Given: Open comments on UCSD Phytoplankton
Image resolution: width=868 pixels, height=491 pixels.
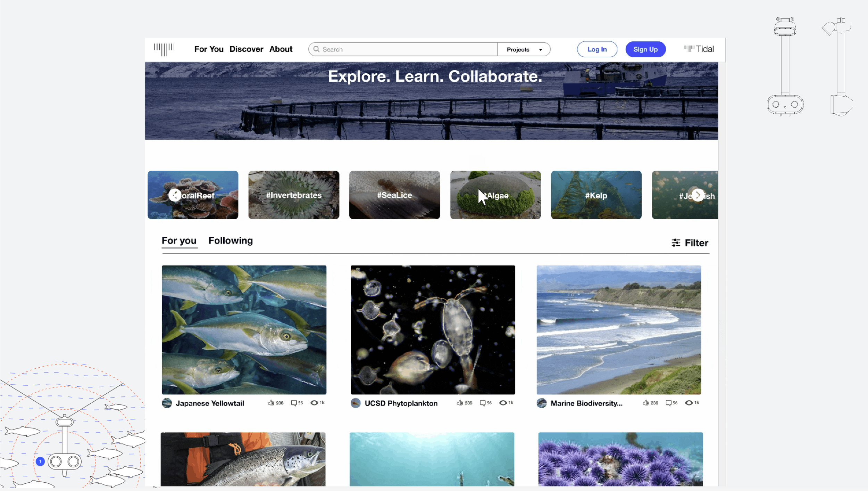Looking at the screenshot, I should click(483, 403).
